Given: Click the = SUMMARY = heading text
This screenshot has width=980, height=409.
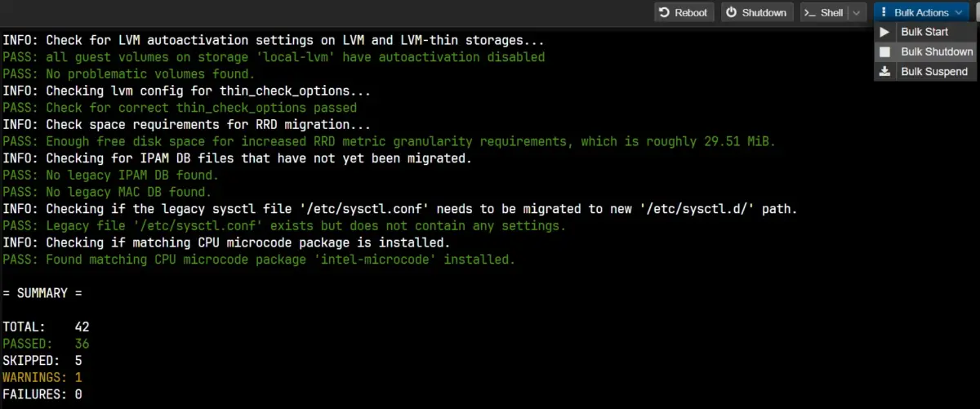Looking at the screenshot, I should click(x=42, y=292).
